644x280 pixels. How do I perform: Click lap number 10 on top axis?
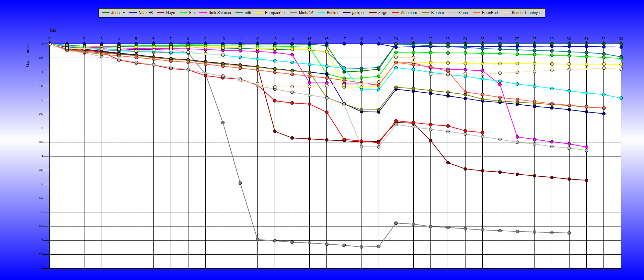(223, 39)
